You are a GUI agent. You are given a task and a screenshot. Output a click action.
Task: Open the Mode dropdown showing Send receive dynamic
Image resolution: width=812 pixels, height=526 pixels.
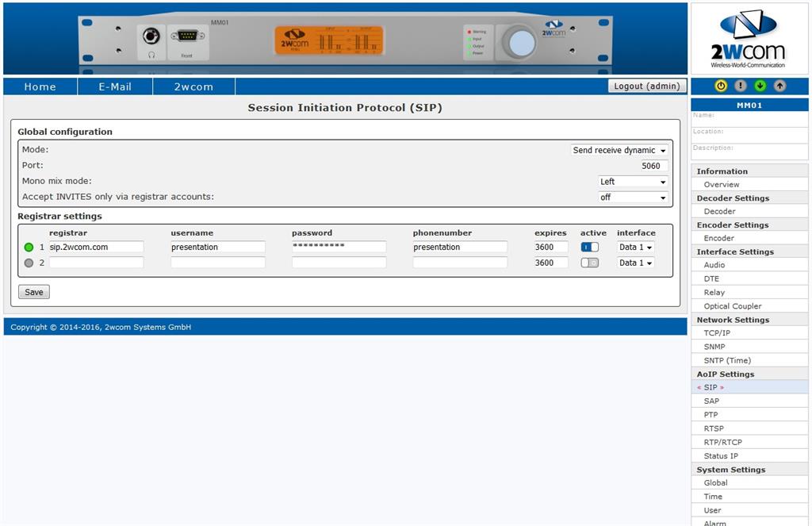click(619, 150)
